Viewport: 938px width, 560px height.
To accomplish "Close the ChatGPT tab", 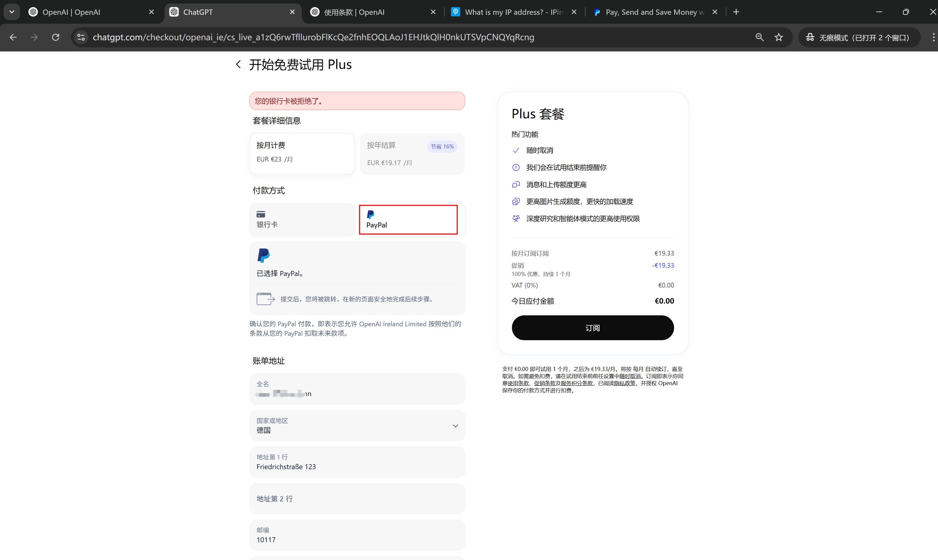I will [x=292, y=12].
